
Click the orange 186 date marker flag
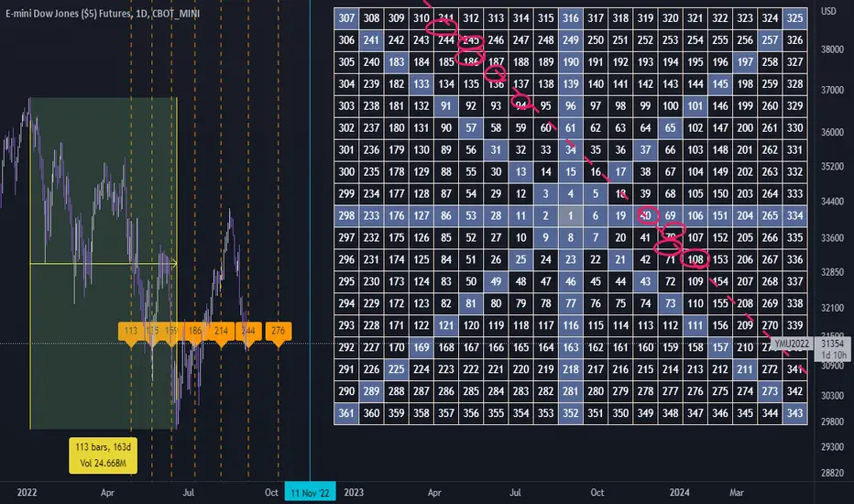(x=195, y=331)
